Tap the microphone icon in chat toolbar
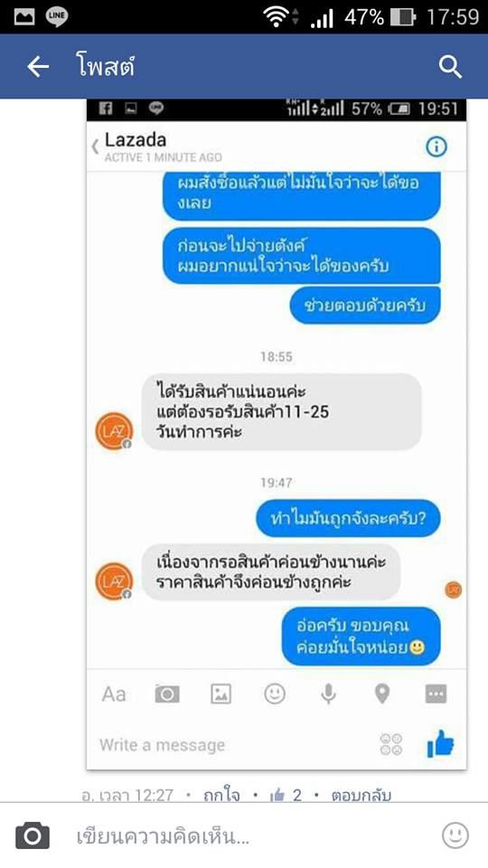Image resolution: width=488 pixels, height=868 pixels. click(329, 693)
